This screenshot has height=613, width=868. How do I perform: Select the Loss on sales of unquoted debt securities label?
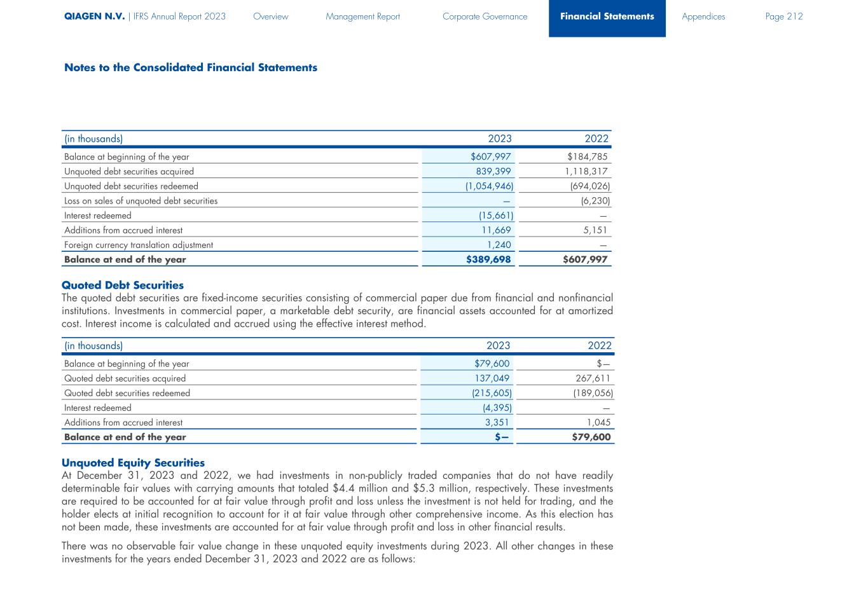[x=141, y=201]
